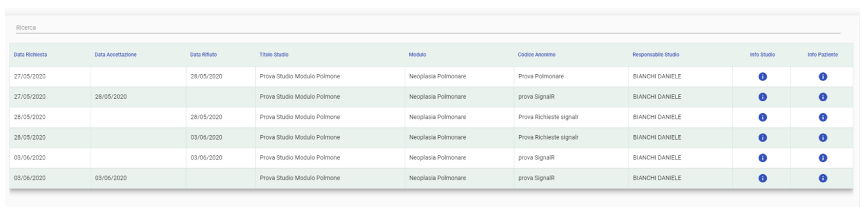This screenshot has height=212, width=868.
Task: Sort table by Data Rifiuto header
Action: click(203, 55)
